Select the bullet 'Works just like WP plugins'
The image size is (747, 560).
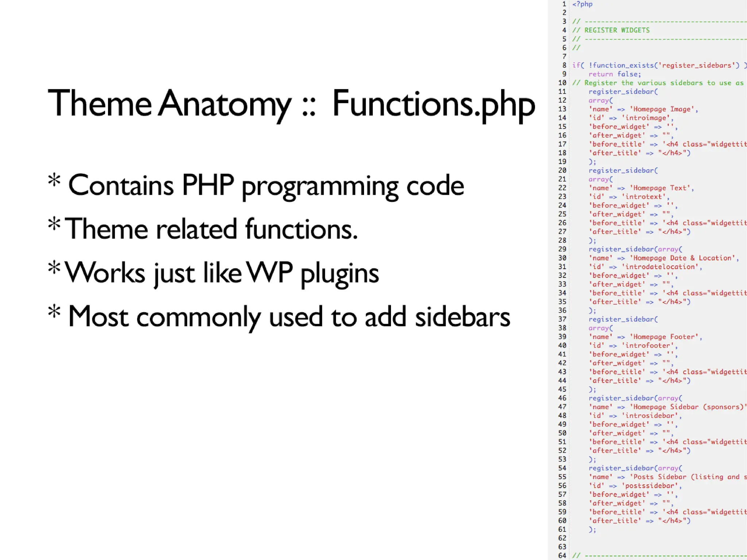click(213, 273)
